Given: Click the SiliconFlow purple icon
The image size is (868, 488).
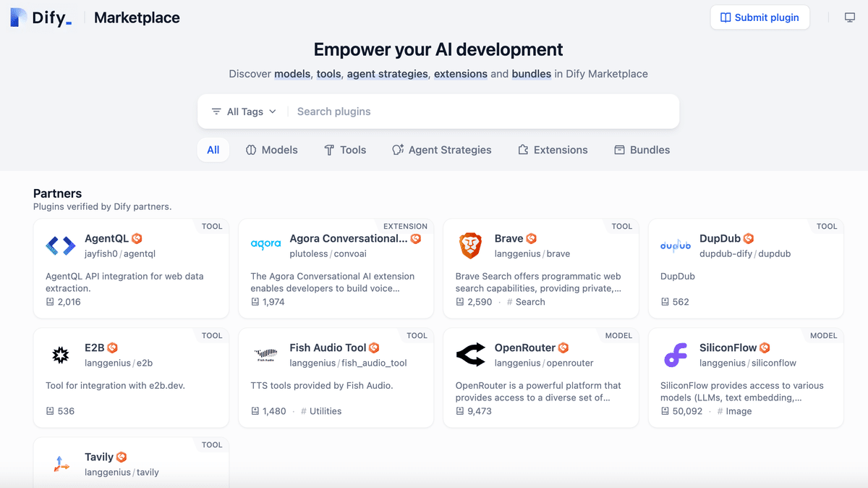Looking at the screenshot, I should (x=675, y=355).
